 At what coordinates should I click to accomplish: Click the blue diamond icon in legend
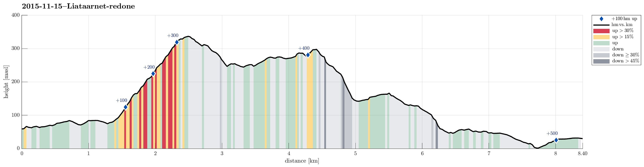click(x=601, y=19)
